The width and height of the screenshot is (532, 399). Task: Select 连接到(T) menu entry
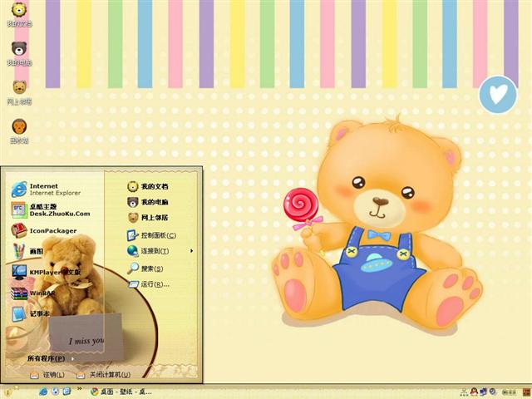[x=148, y=251]
